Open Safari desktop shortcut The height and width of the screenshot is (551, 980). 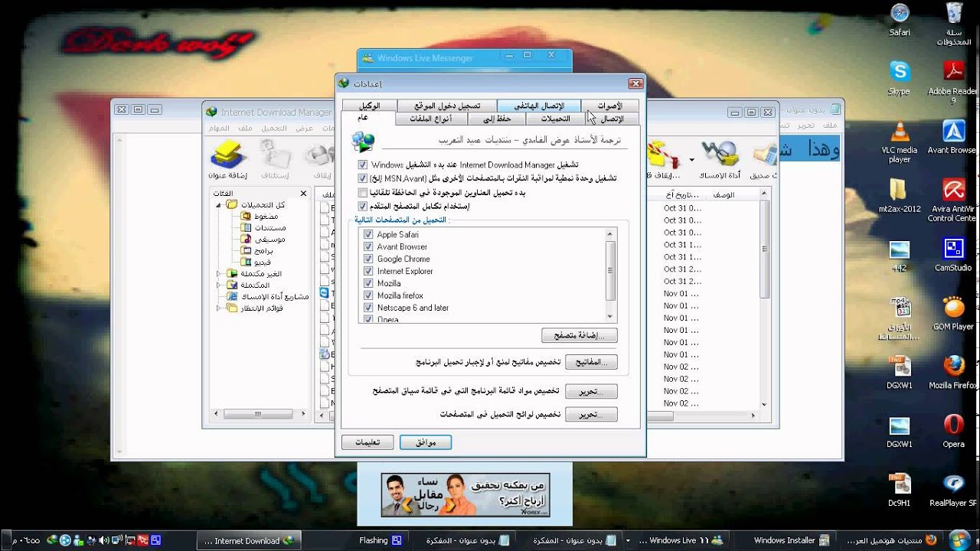pyautogui.click(x=900, y=19)
